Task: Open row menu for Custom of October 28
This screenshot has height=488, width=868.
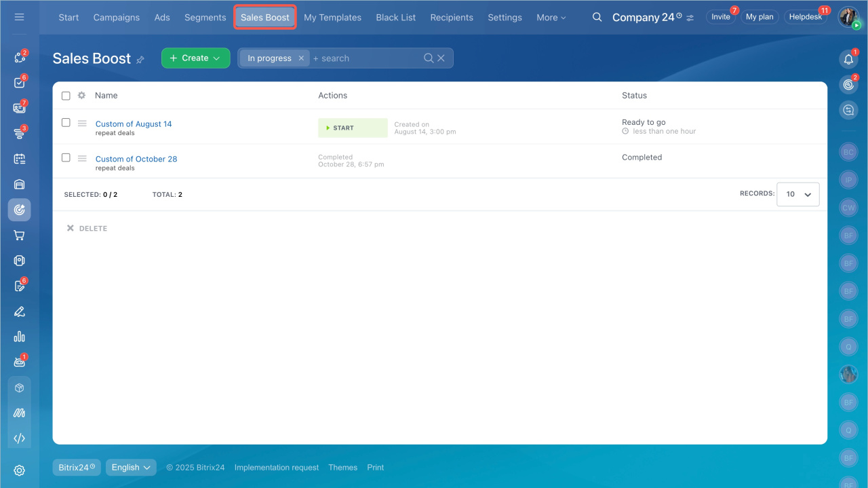Action: 82,158
